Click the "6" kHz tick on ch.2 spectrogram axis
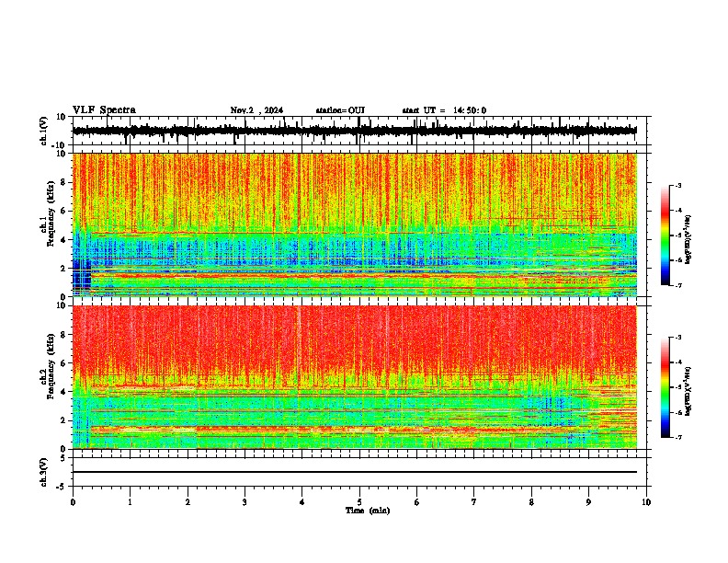 coord(63,363)
